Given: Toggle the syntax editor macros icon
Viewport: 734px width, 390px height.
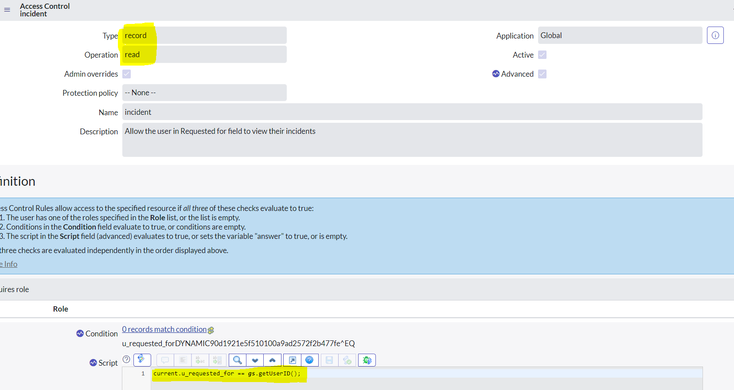Looking at the screenshot, I should [x=142, y=360].
